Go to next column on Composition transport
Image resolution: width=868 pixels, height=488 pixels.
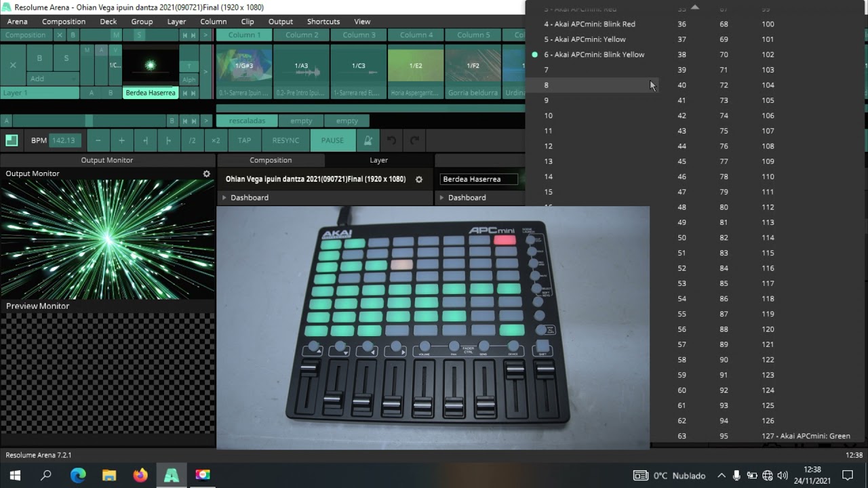click(194, 35)
